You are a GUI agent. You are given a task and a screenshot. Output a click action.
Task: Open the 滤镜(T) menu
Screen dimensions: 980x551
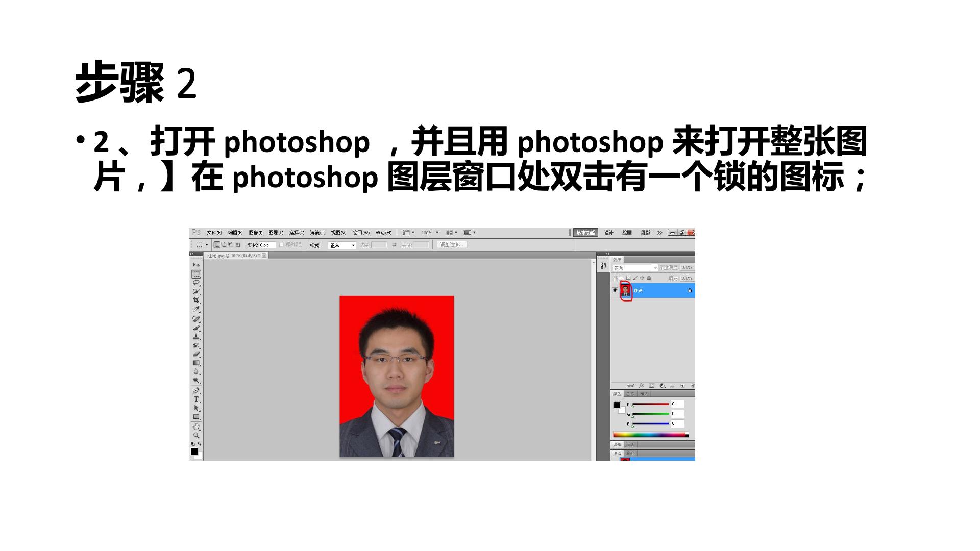click(317, 233)
